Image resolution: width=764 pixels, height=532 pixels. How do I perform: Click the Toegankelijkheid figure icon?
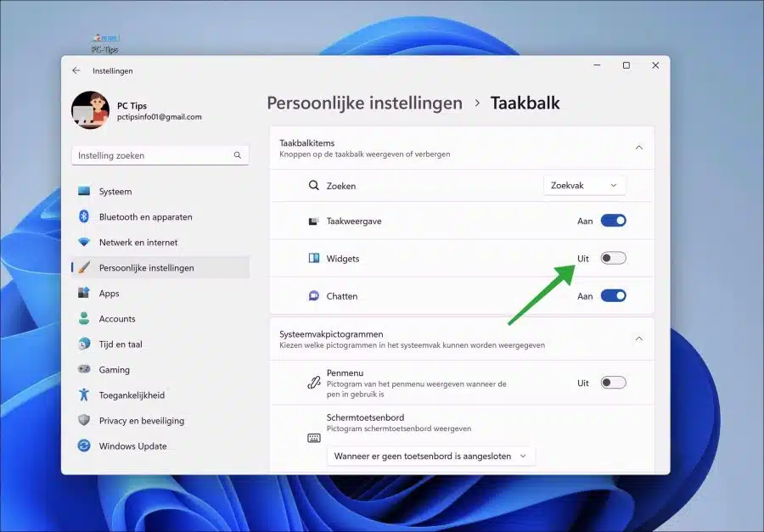click(x=84, y=395)
